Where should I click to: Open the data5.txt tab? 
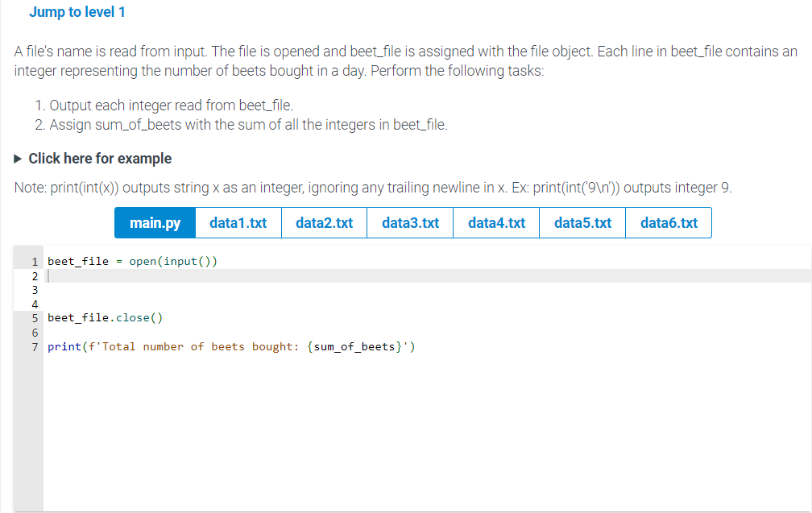[x=582, y=222]
